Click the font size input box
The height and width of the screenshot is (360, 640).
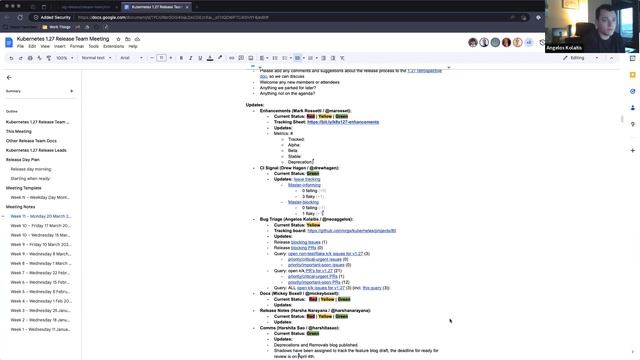coord(161,58)
